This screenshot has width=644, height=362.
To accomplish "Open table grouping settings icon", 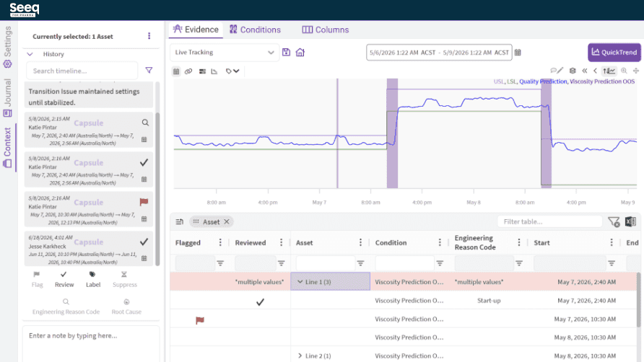I will coord(180,221).
